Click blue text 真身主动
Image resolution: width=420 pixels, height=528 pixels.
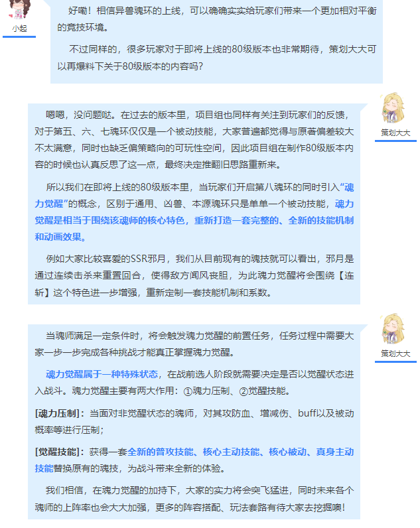[x=335, y=452]
